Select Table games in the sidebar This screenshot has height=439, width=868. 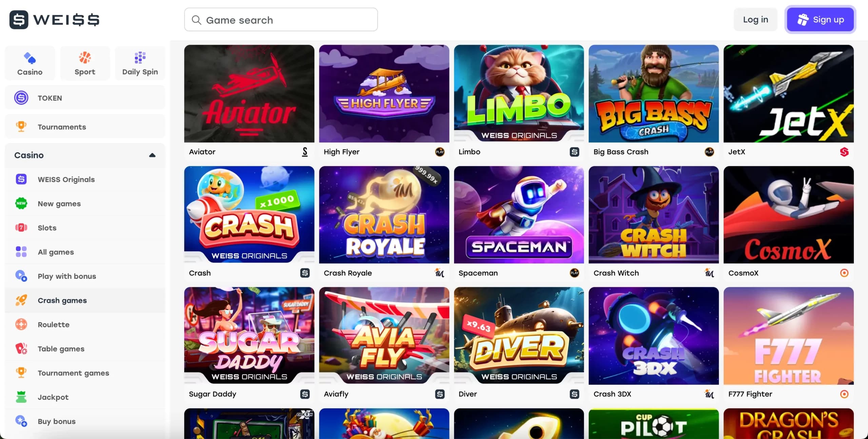click(61, 349)
